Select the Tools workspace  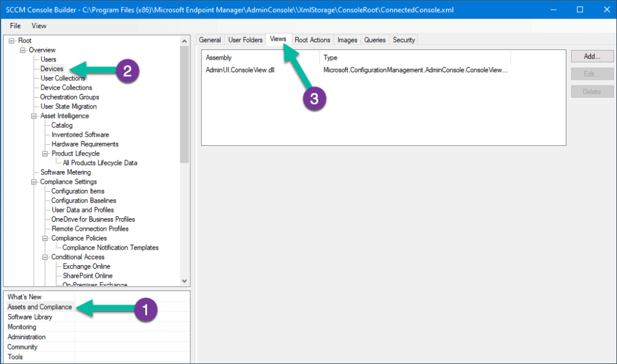pos(15,357)
